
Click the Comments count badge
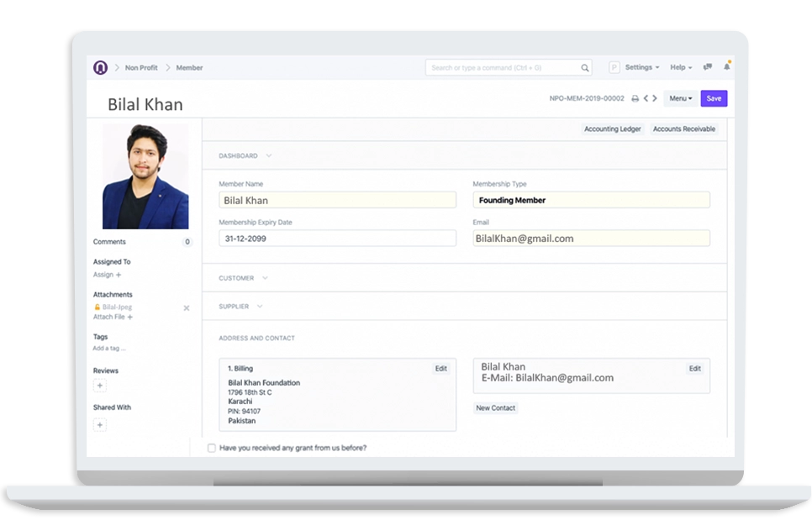[187, 242]
